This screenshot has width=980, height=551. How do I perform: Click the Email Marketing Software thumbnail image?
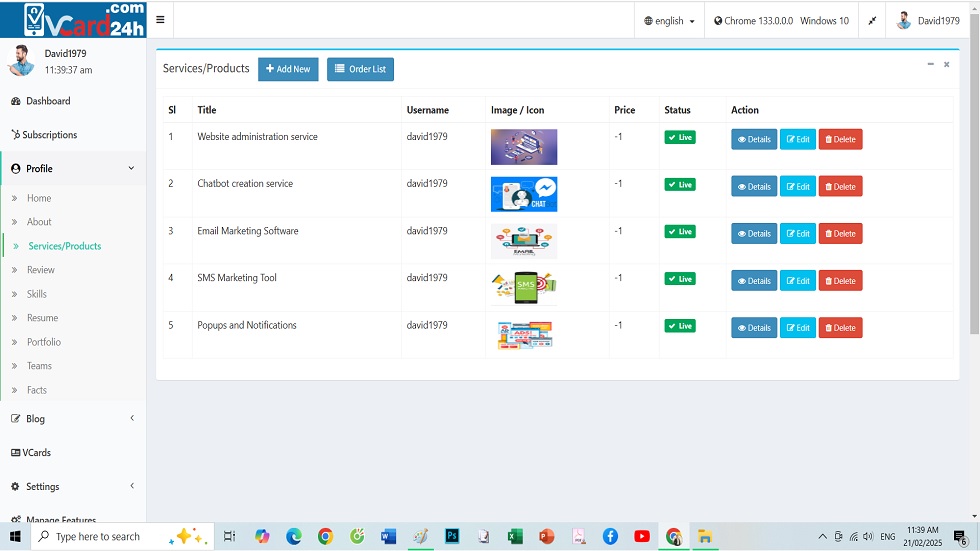click(524, 241)
